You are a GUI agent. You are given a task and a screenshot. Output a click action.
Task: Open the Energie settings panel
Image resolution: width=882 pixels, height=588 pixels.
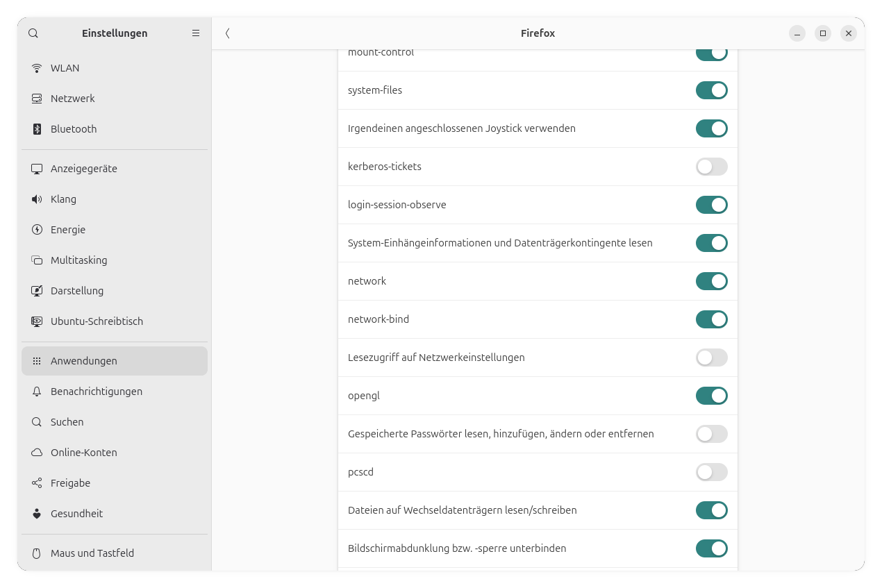115,230
